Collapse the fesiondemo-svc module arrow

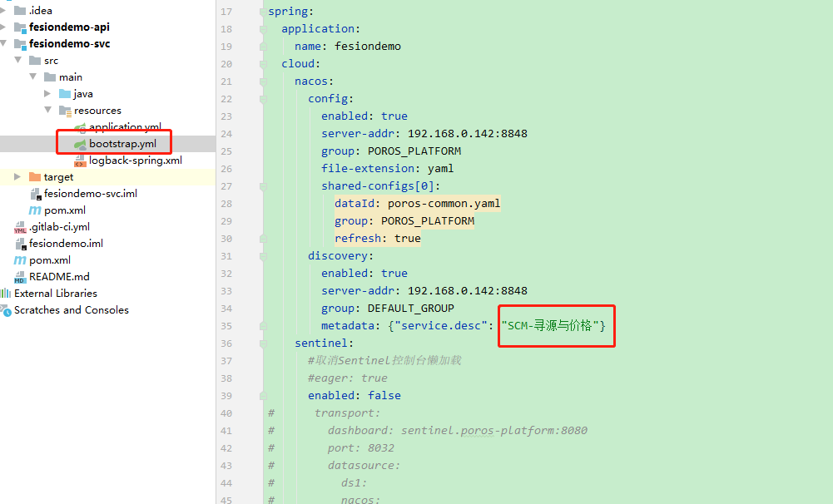click(x=3, y=43)
